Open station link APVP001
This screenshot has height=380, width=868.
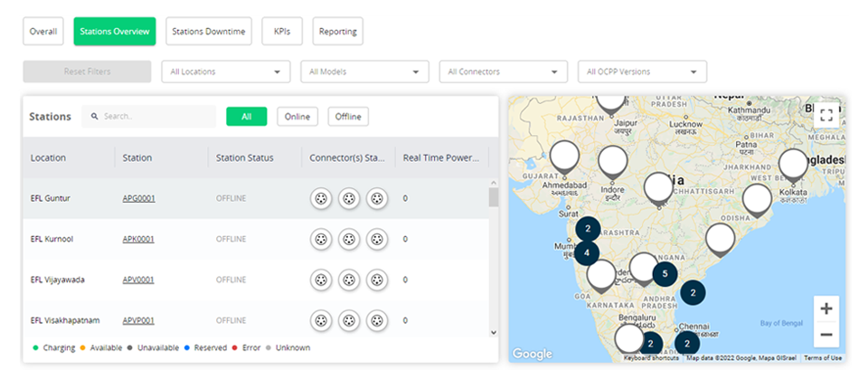click(138, 320)
